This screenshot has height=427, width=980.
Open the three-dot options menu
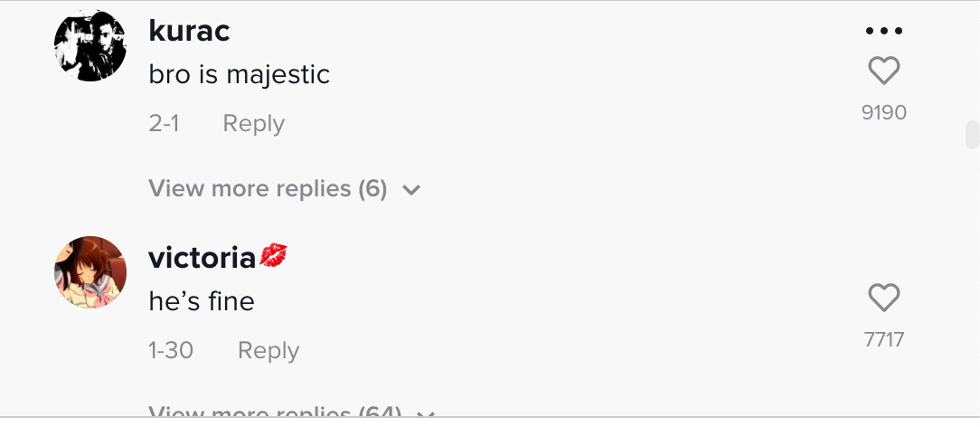(x=884, y=31)
